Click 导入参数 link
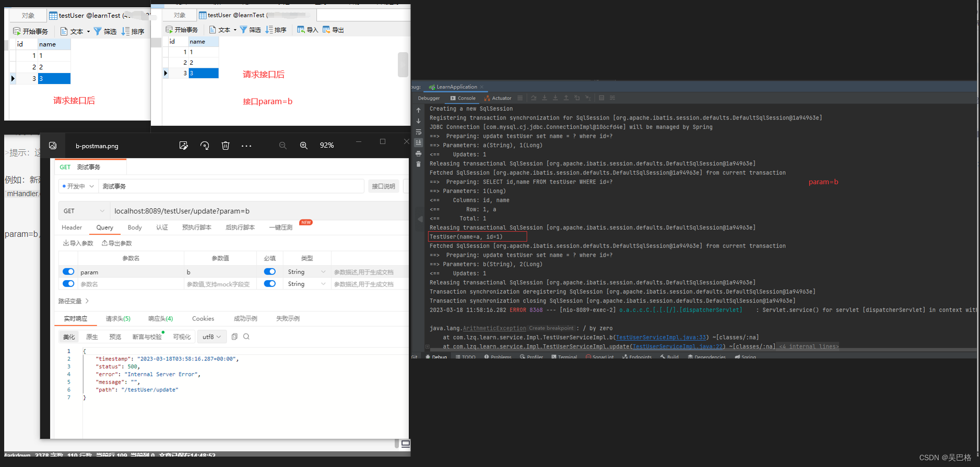This screenshot has width=980, height=467. 78,243
